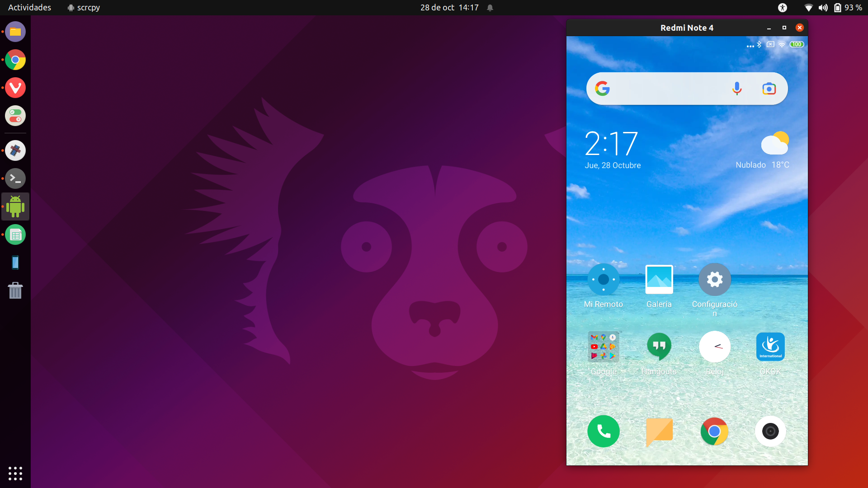
Task: Open the system status menu near the battery indicator
Action: pos(838,7)
